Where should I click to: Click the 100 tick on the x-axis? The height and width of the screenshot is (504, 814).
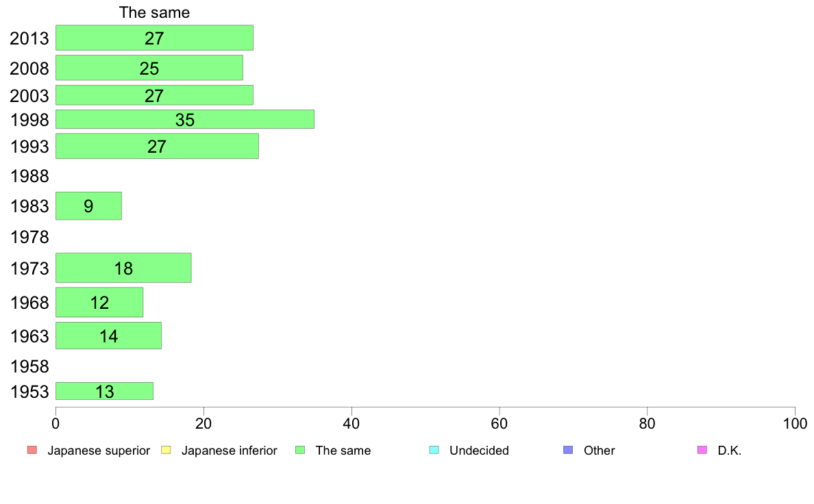click(x=795, y=424)
